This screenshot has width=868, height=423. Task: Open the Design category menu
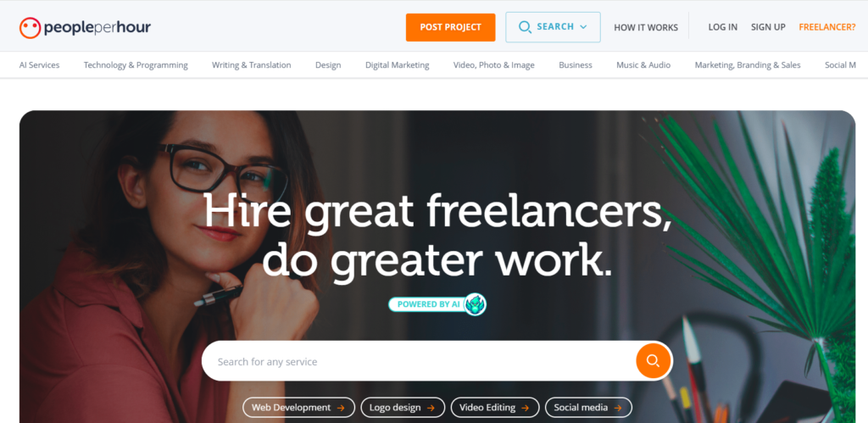point(328,65)
